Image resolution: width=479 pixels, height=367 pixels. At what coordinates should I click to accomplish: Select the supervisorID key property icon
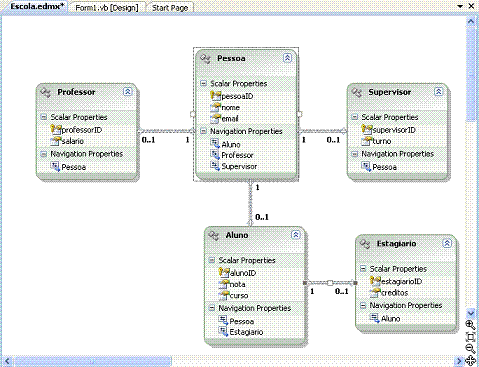(x=367, y=129)
